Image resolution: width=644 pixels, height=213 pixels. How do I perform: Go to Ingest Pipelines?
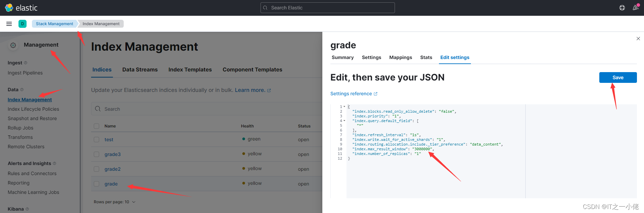(25, 73)
